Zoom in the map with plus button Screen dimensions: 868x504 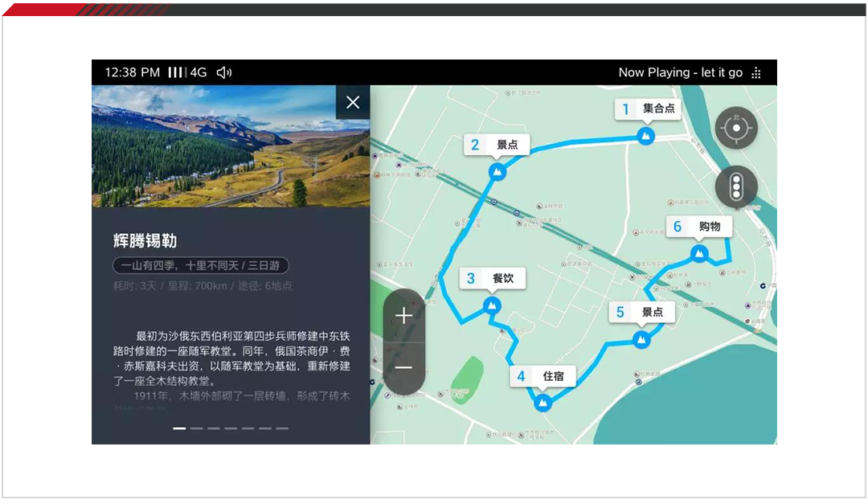click(x=403, y=316)
